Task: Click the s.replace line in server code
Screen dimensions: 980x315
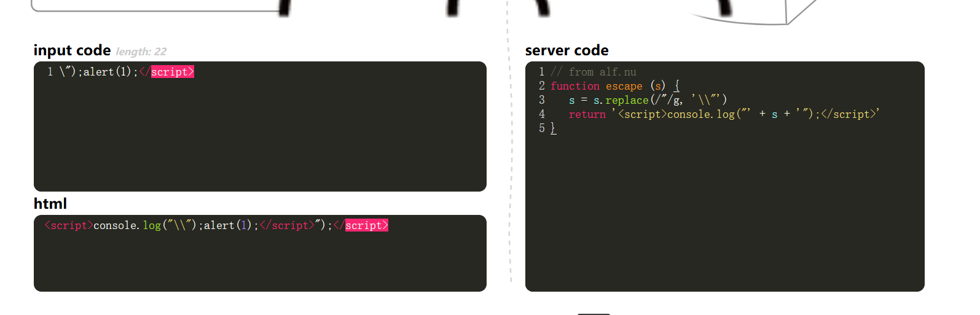Action: [648, 100]
